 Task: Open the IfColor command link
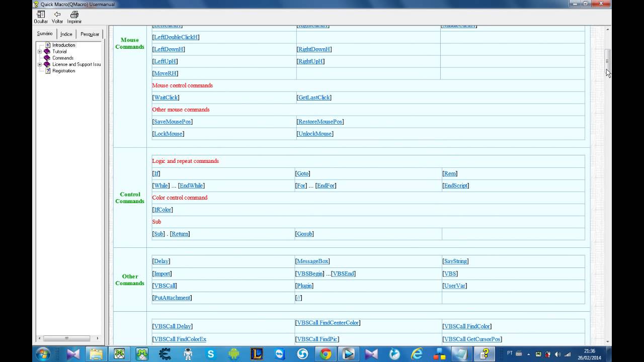pos(163,210)
